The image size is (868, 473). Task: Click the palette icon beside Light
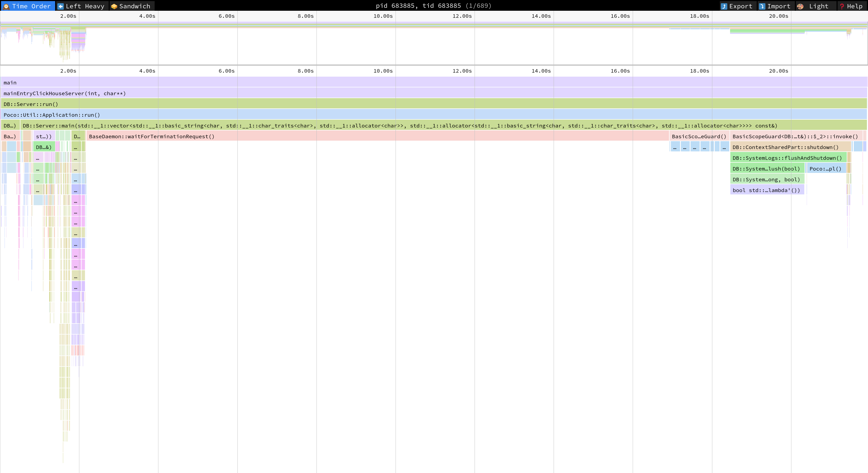click(800, 6)
